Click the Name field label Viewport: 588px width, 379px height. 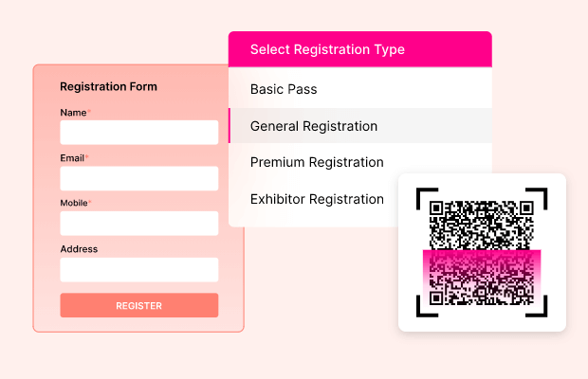[73, 113]
